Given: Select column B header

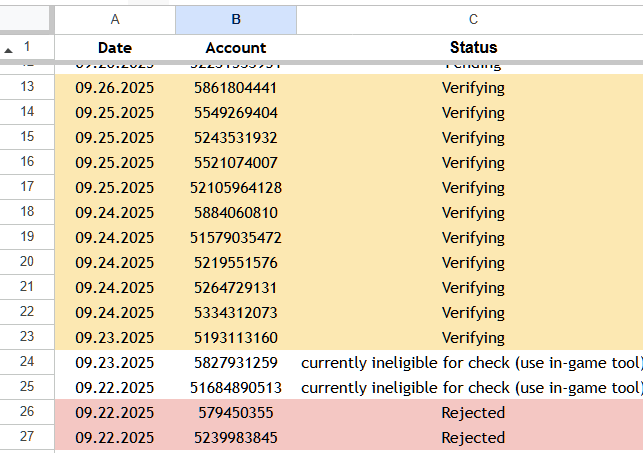Looking at the screenshot, I should pos(235,19).
